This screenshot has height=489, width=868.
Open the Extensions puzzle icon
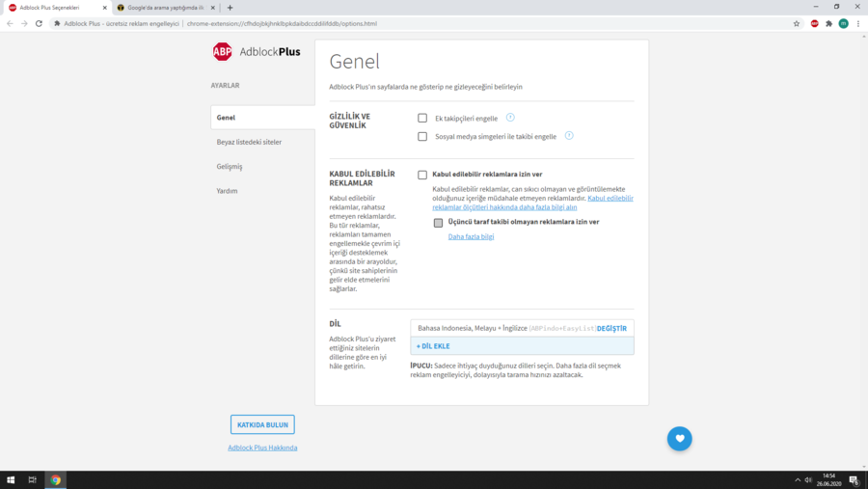[828, 24]
